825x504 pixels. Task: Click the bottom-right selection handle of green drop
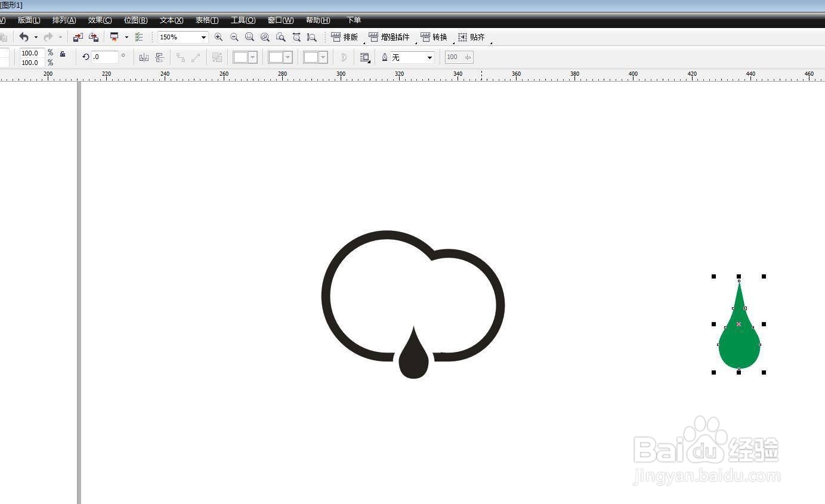click(x=764, y=373)
